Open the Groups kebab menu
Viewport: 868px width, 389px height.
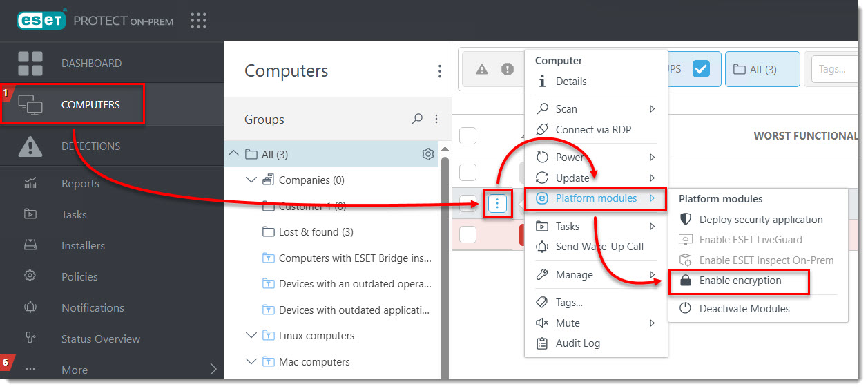(436, 119)
